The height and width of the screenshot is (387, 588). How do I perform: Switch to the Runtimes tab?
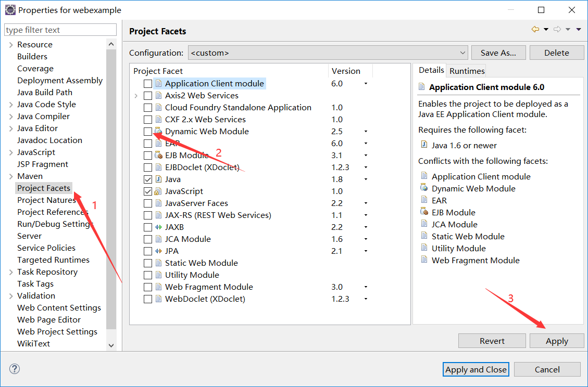point(467,71)
